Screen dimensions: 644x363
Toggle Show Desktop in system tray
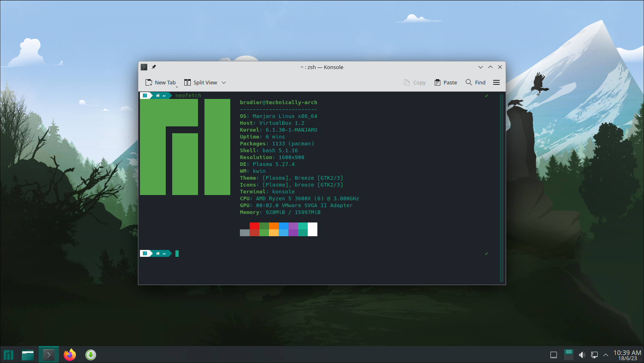(554, 355)
